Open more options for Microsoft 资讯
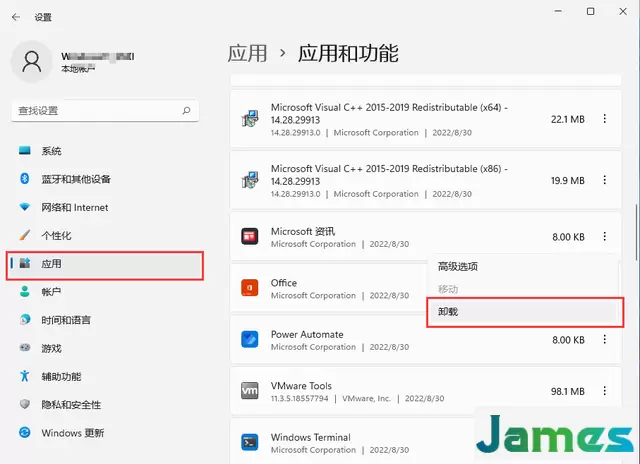 (x=604, y=236)
